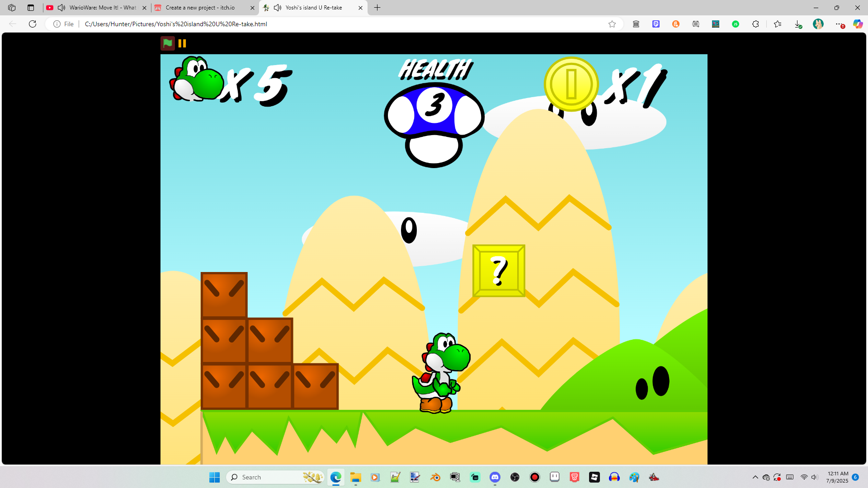Open the screenshot capture tool icon

(696, 24)
